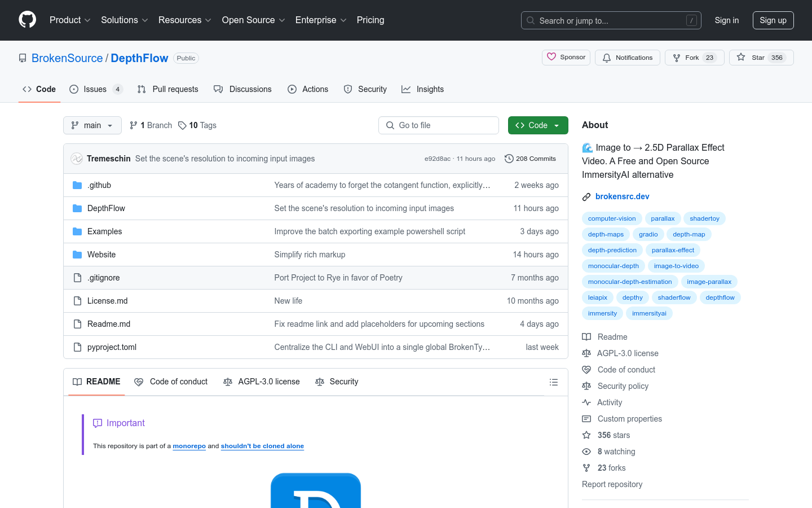Open the pyproject.toml file
The image size is (812, 508).
tap(112, 347)
